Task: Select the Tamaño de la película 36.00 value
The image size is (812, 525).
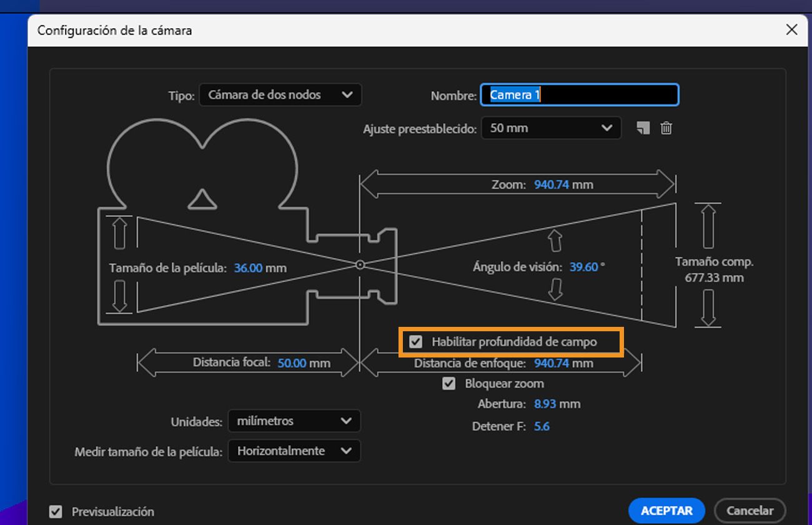Action: (248, 267)
